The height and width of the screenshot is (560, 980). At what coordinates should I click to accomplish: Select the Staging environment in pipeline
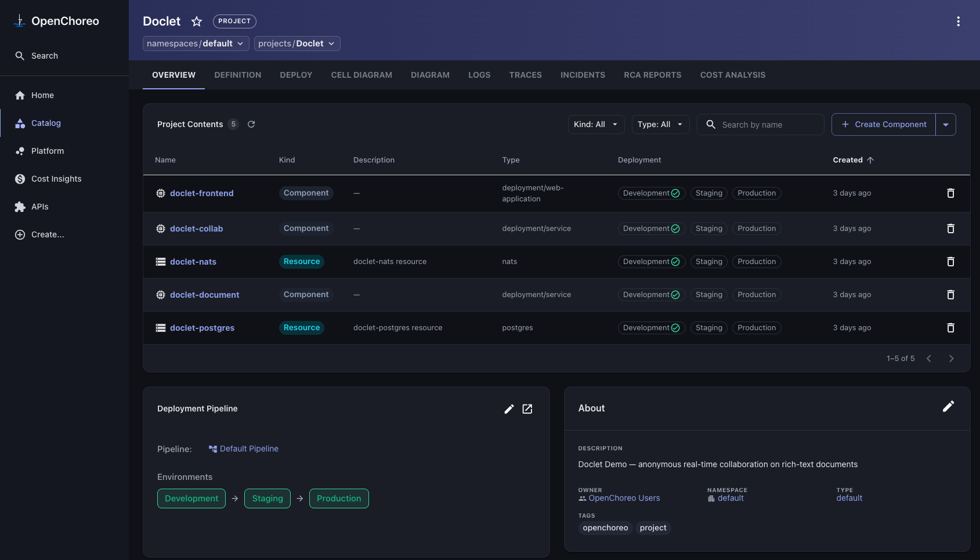point(267,498)
